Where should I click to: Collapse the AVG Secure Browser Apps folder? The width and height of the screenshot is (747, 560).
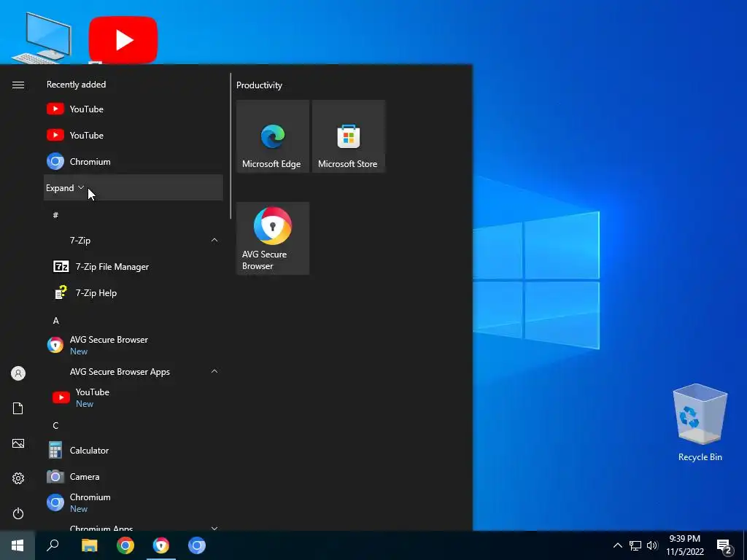point(133,371)
